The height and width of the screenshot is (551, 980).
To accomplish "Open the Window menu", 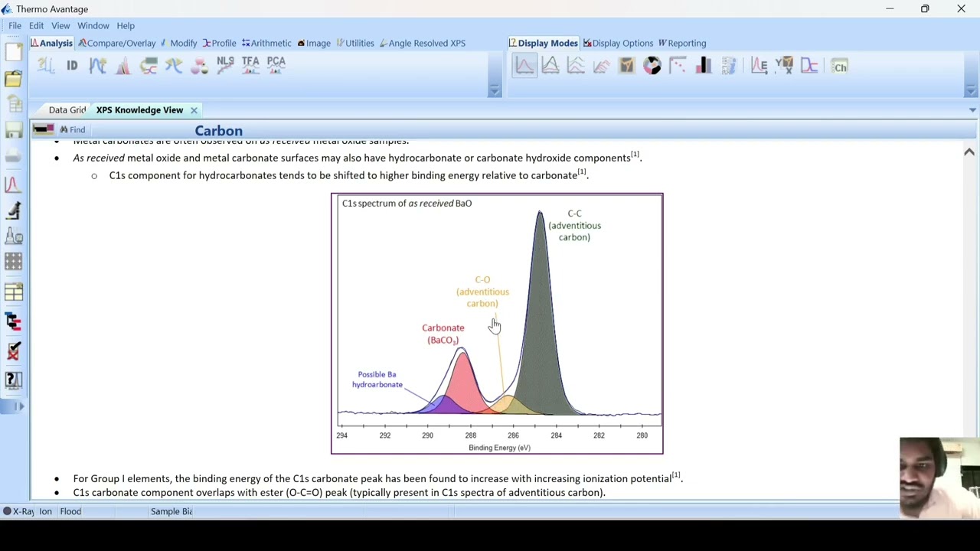I will [93, 25].
